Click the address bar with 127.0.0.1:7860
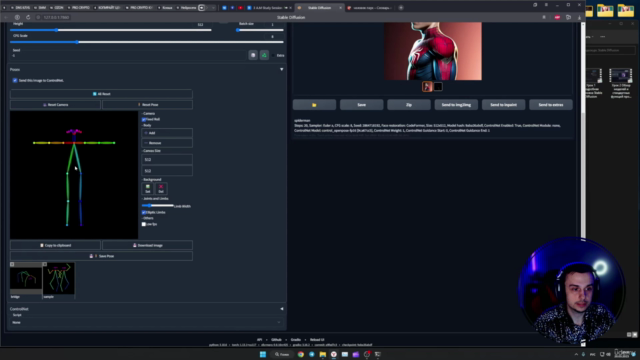Viewport: 640px width, 360px height. (57, 18)
